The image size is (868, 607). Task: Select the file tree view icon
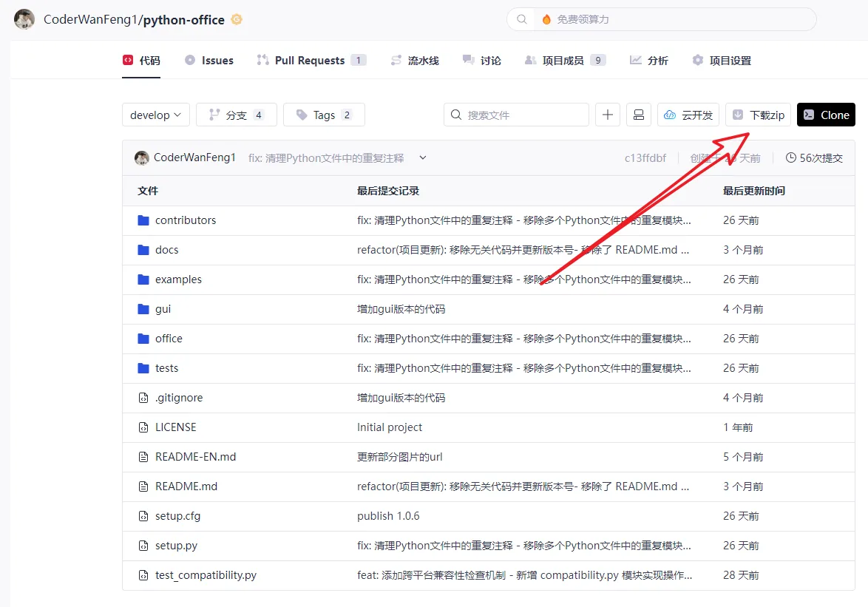638,115
